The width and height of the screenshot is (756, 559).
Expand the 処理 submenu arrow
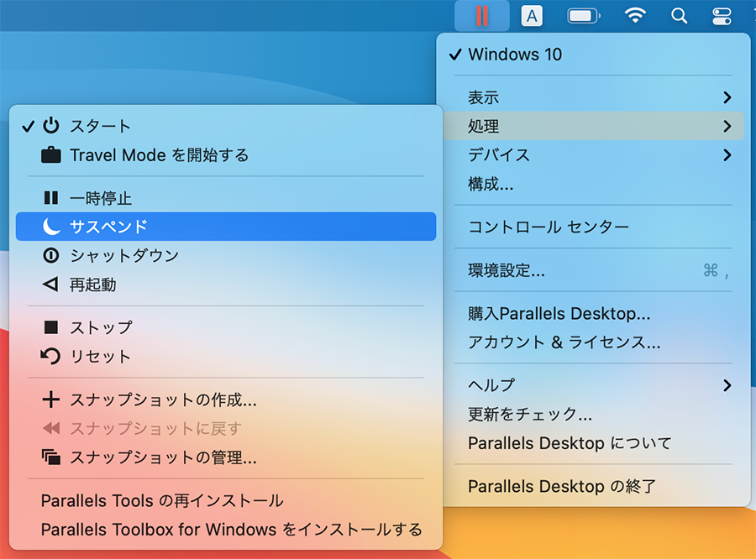click(727, 126)
